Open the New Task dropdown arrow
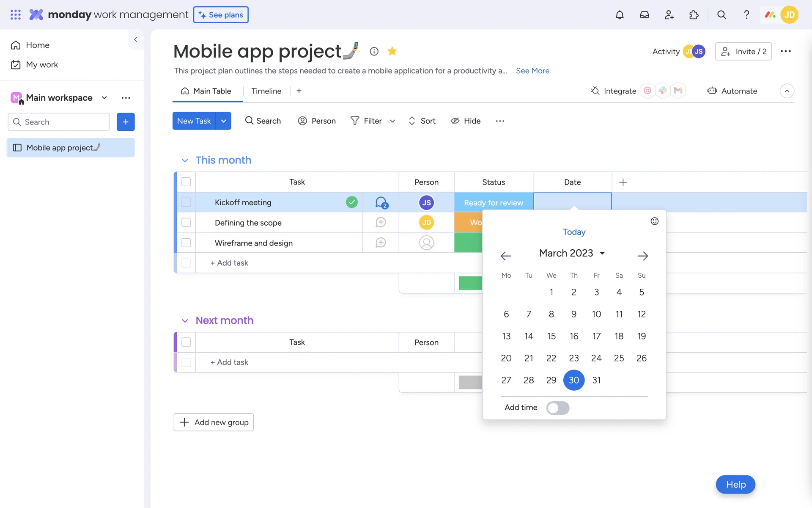Image resolution: width=812 pixels, height=508 pixels. click(223, 121)
